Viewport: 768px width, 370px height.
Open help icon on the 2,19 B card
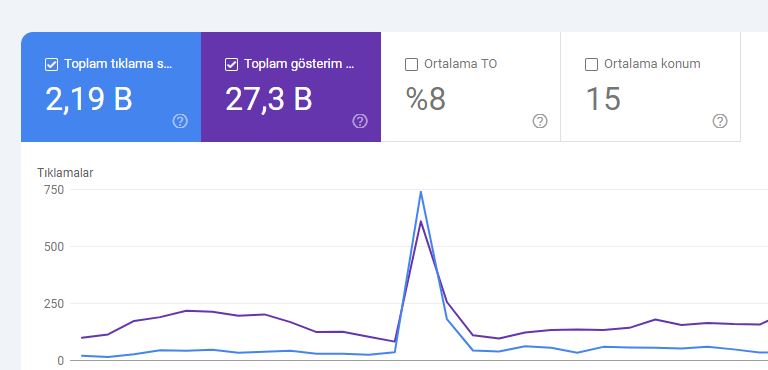click(180, 121)
